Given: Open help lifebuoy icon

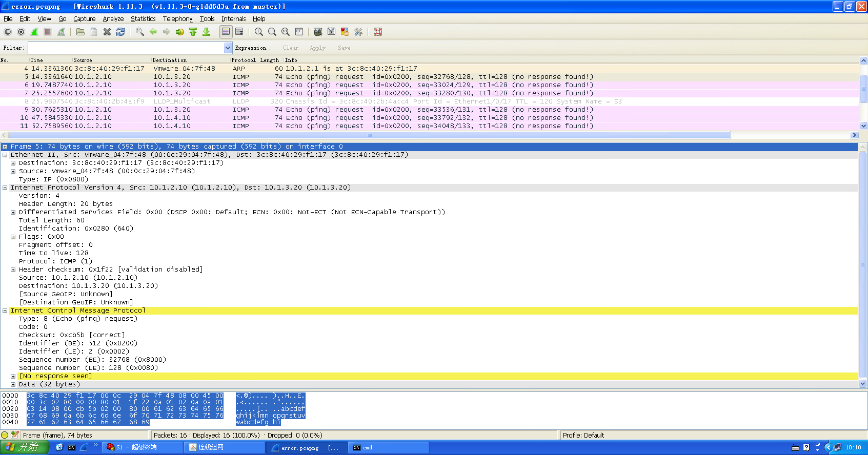Looking at the screenshot, I should (378, 32).
